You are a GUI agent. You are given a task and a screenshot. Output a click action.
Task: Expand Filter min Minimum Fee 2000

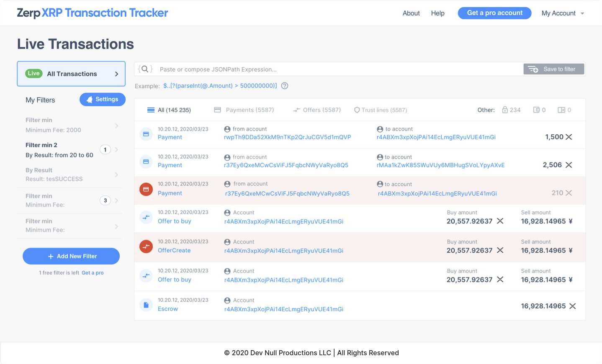(117, 126)
